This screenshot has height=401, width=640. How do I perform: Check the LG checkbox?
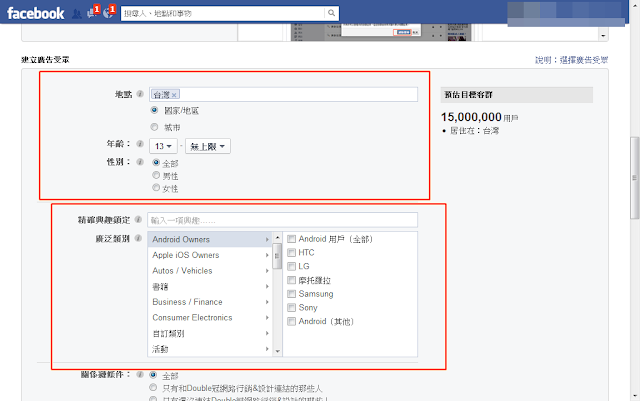[291, 266]
